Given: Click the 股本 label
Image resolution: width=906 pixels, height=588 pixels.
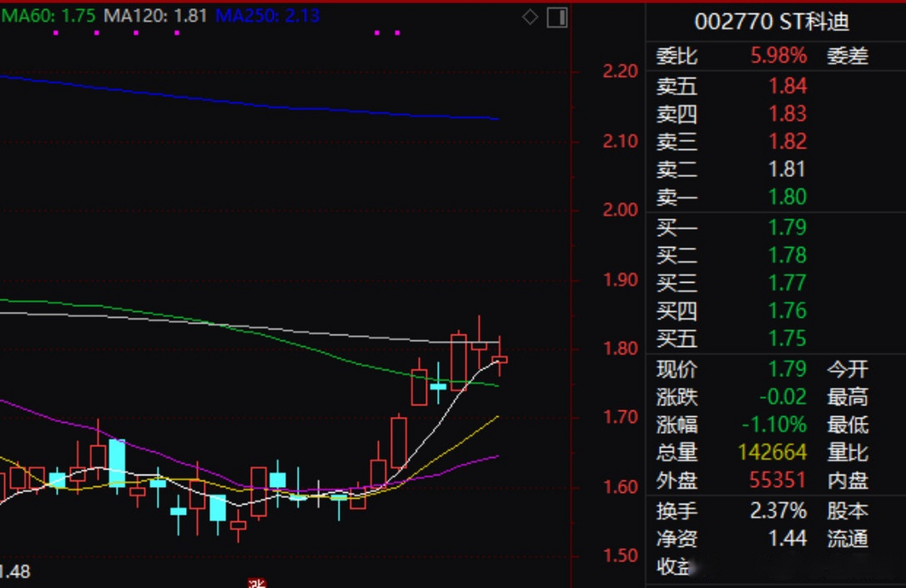Looking at the screenshot, I should [x=848, y=511].
